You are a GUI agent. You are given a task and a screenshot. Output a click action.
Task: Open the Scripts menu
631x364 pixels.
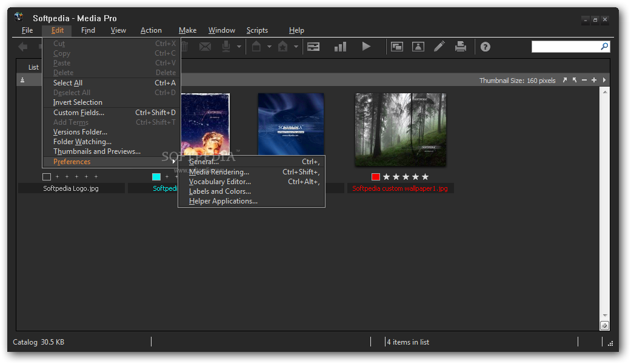tap(257, 30)
